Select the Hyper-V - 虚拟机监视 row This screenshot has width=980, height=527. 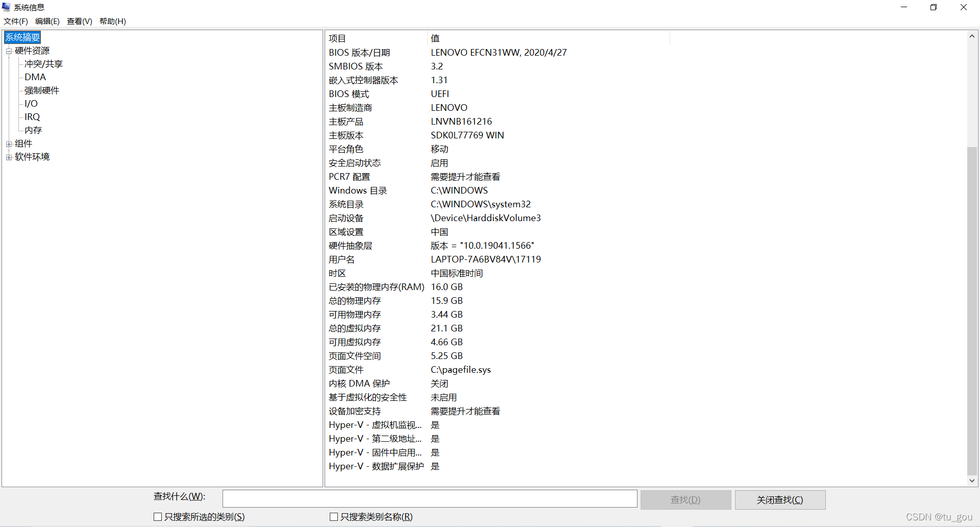pos(498,425)
